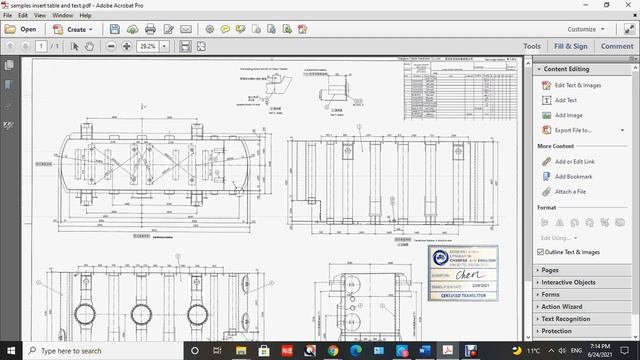The height and width of the screenshot is (360, 640).
Task: Add a sticky note comment icon
Action: coord(225,29)
